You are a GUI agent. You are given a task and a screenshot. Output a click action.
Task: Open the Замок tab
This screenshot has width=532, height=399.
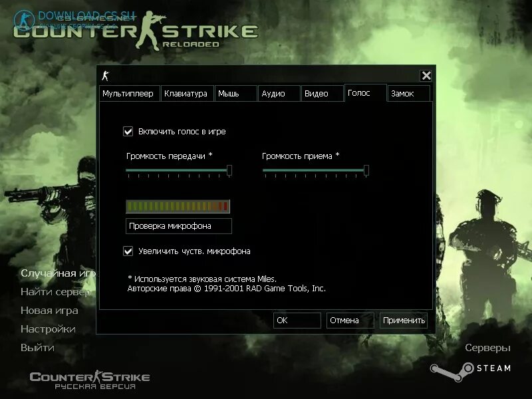pos(409,94)
